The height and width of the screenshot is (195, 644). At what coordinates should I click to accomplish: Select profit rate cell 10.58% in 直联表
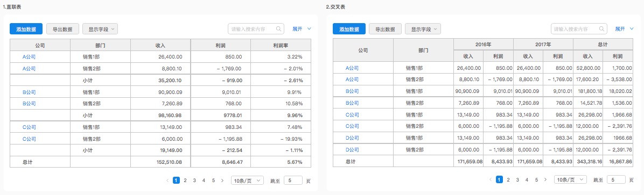coord(281,104)
